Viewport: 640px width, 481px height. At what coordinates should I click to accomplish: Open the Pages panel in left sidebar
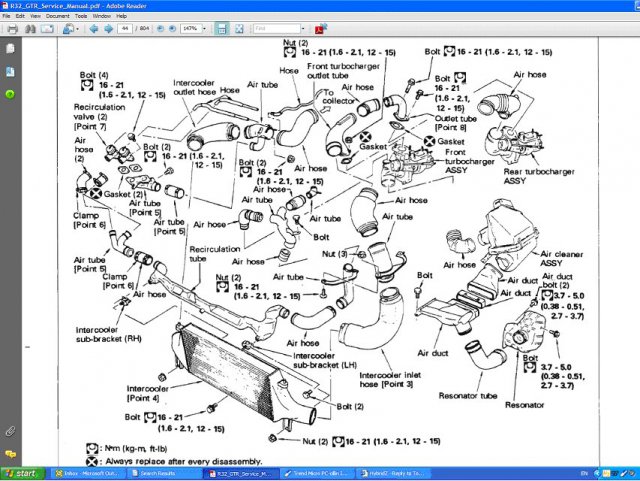click(x=9, y=50)
